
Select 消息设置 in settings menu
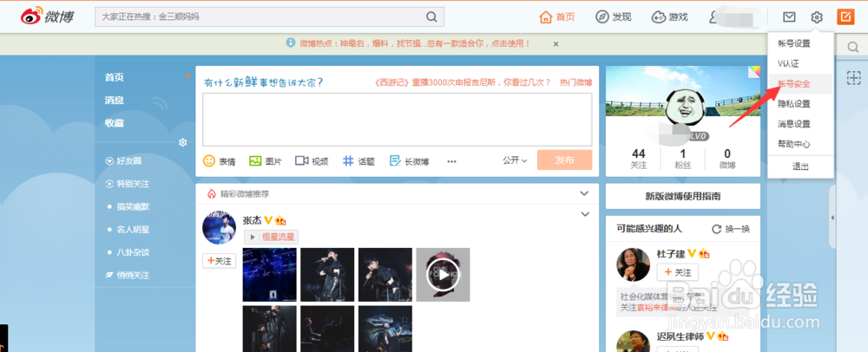[x=794, y=124]
